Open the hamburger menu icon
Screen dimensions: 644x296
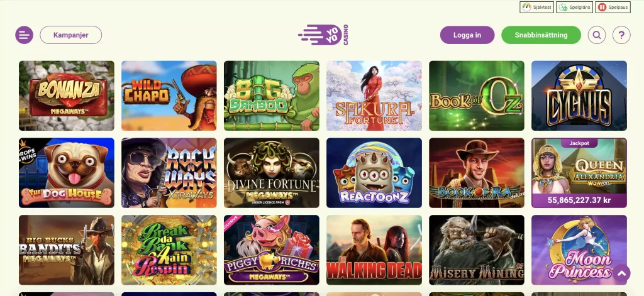point(25,35)
